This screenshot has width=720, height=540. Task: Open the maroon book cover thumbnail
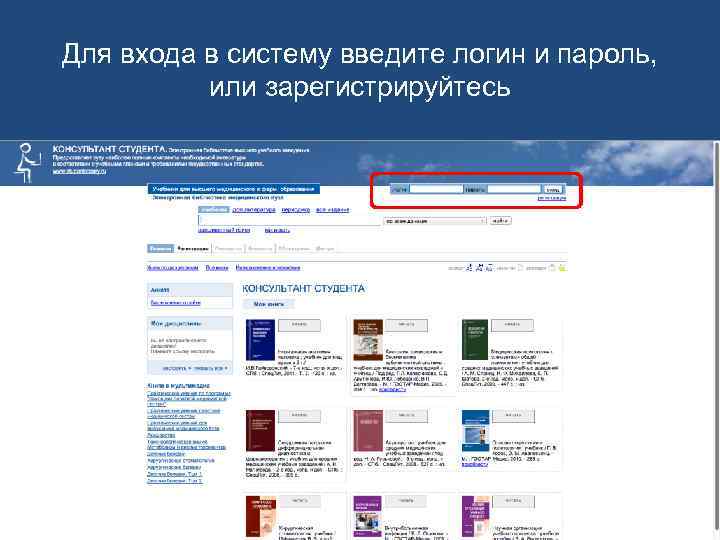pos(260,431)
